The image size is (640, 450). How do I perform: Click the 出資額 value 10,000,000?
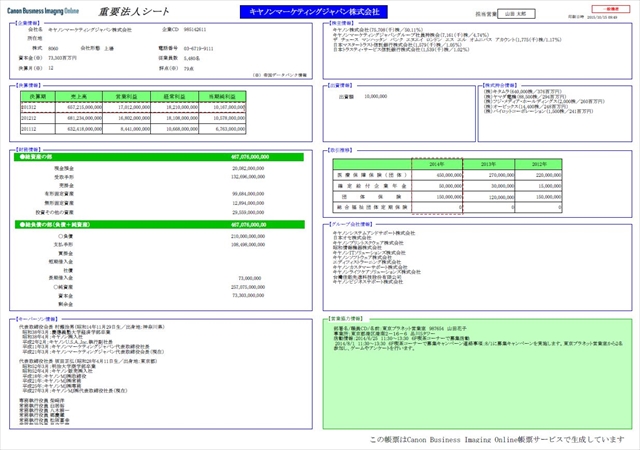click(376, 96)
